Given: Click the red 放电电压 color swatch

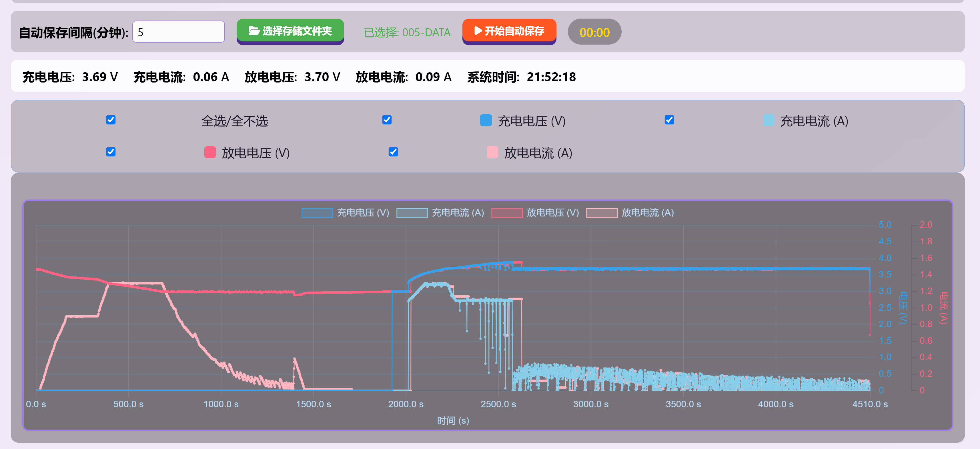Looking at the screenshot, I should pos(209,152).
